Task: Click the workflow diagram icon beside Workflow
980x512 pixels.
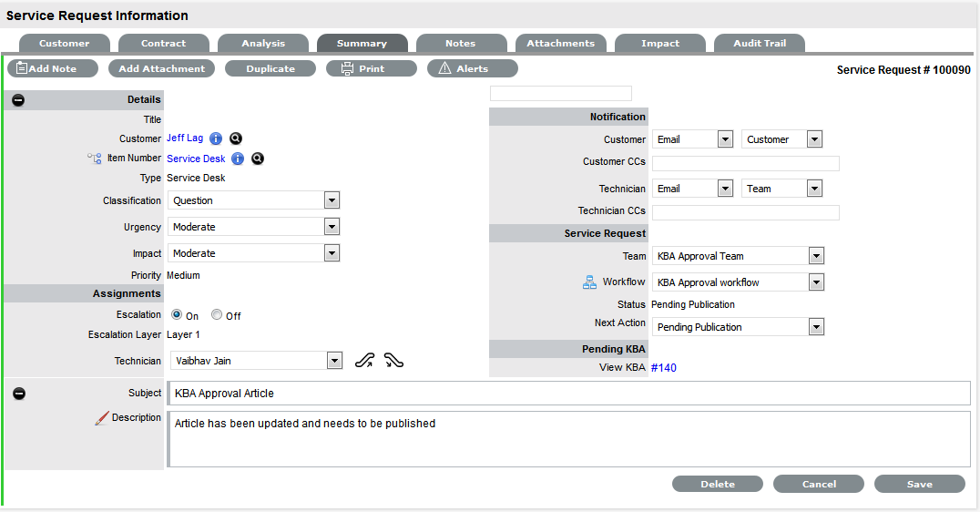Action: click(x=589, y=282)
